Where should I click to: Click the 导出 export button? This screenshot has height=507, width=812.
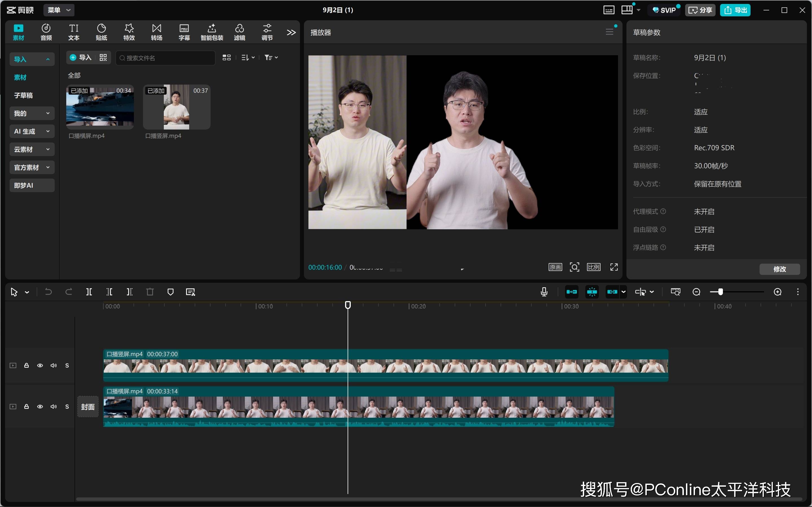click(x=735, y=10)
